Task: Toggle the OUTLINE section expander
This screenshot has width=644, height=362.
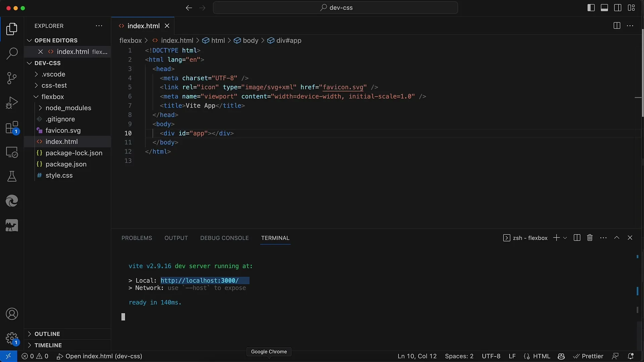Action: pos(30,334)
